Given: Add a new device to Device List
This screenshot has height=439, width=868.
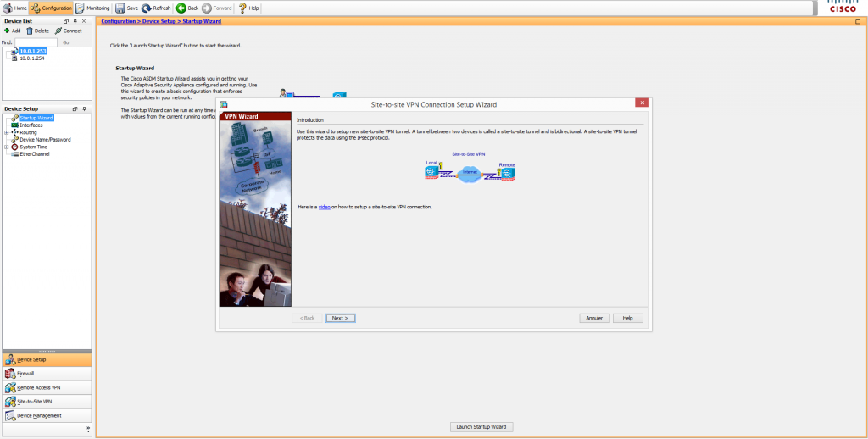Looking at the screenshot, I should [x=12, y=31].
